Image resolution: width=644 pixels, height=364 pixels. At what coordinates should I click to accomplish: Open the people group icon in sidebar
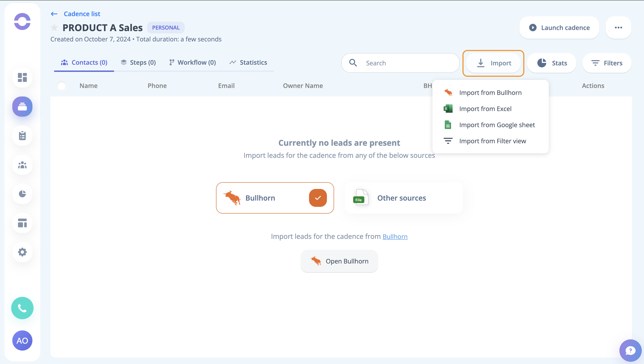coord(22,165)
